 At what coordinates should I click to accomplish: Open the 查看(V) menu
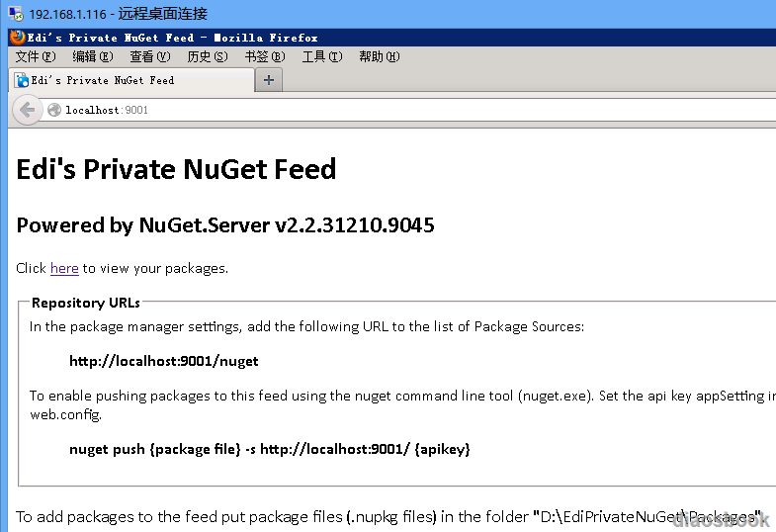[x=150, y=57]
